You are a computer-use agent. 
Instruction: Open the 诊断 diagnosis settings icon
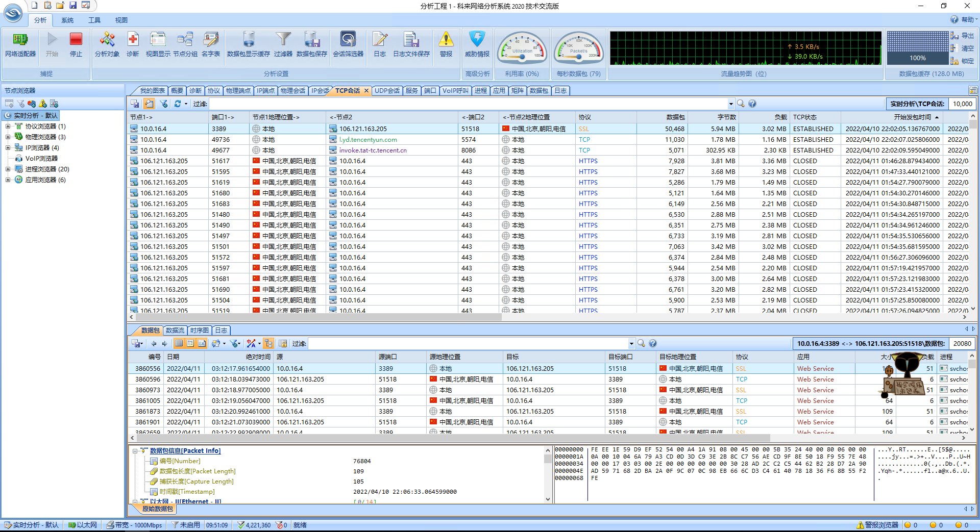[x=133, y=44]
